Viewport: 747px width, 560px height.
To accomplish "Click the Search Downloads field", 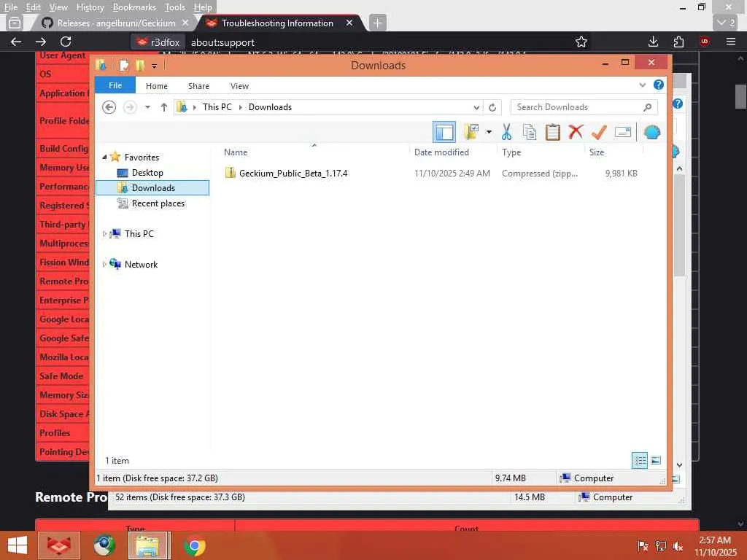I will [584, 107].
